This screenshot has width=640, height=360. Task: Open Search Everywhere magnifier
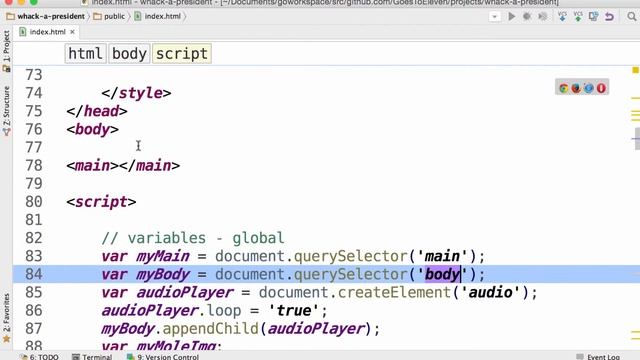(631, 16)
